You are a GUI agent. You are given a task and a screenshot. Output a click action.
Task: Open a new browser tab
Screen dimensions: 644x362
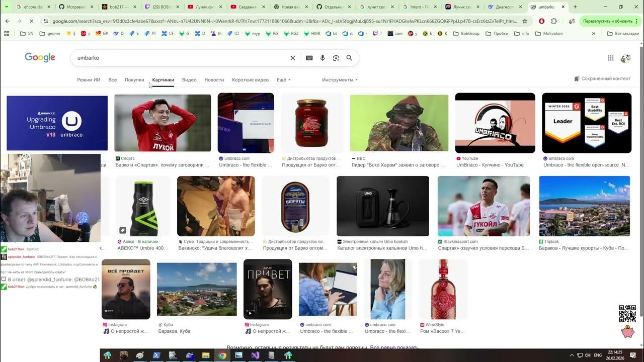click(x=575, y=7)
